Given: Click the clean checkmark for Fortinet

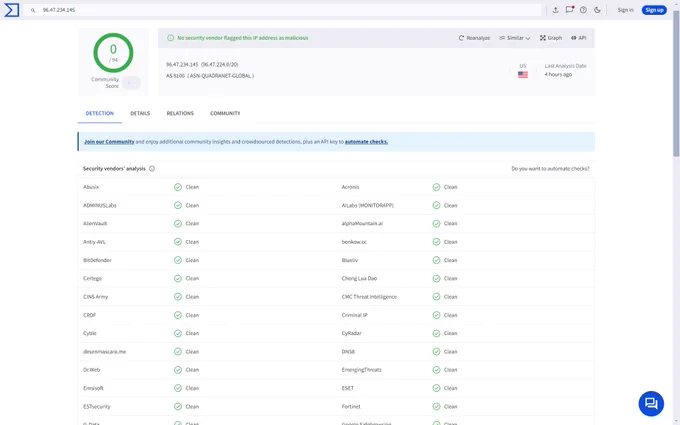Looking at the screenshot, I should pos(436,407).
